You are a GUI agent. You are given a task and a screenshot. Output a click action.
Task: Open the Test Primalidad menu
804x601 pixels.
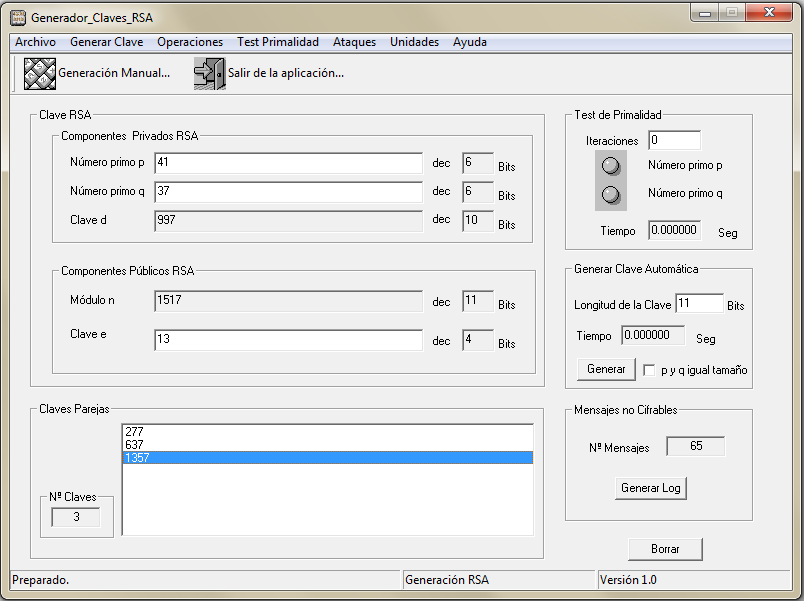tap(278, 42)
